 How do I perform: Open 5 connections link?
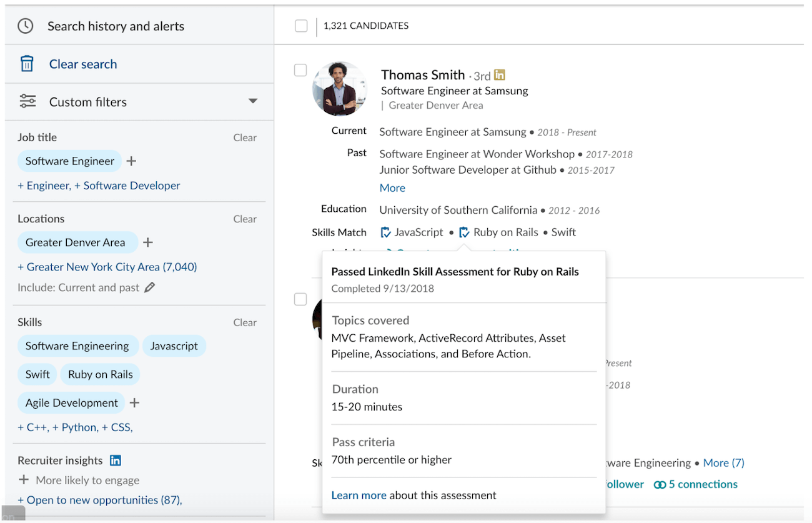click(703, 484)
